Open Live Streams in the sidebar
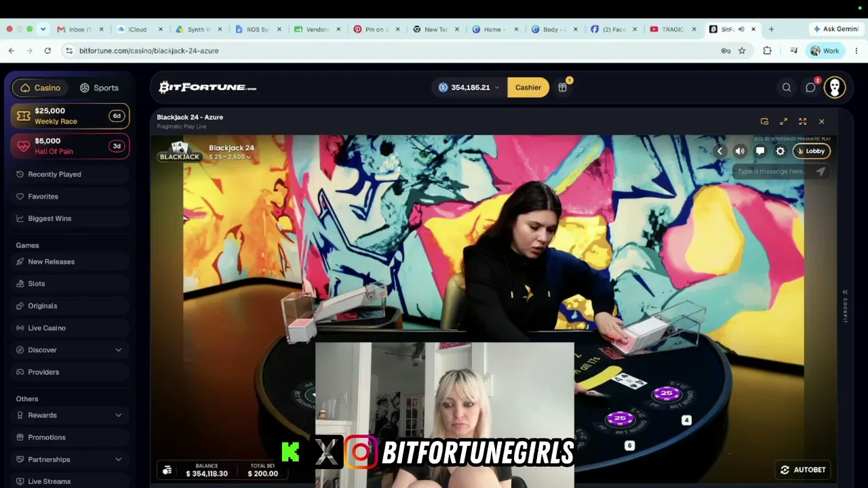The height and width of the screenshot is (488, 868). pyautogui.click(x=70, y=481)
